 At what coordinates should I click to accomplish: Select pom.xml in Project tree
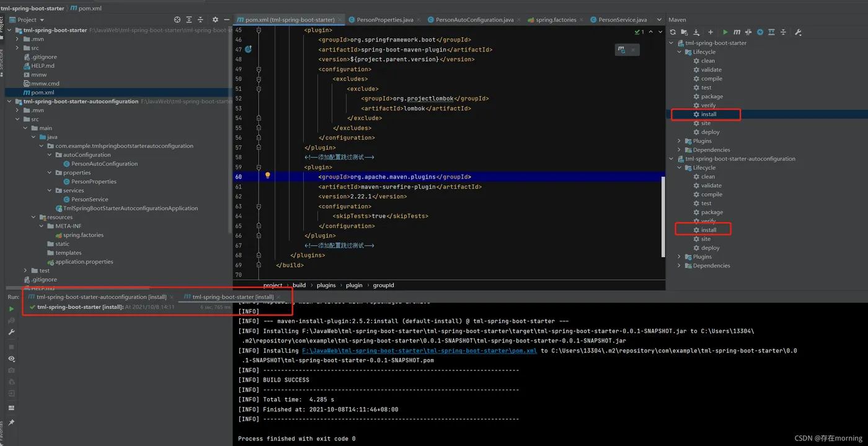point(42,92)
